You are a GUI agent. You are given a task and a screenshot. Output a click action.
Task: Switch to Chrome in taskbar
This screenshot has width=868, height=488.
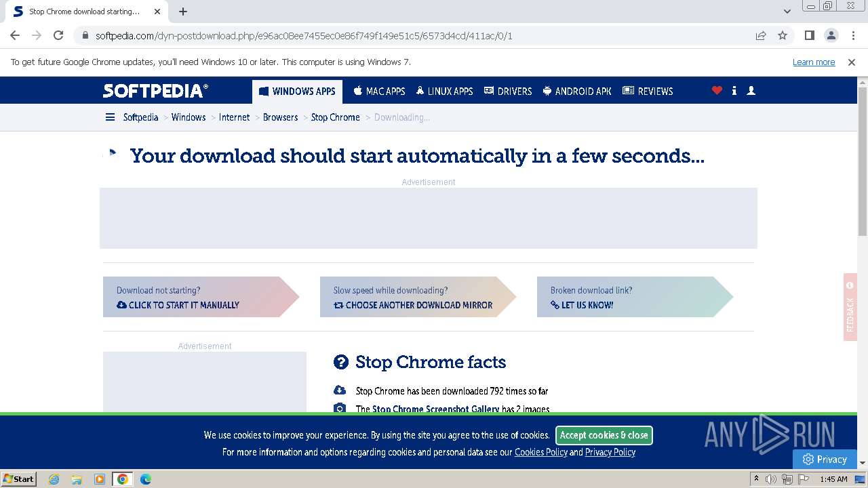pos(123,479)
